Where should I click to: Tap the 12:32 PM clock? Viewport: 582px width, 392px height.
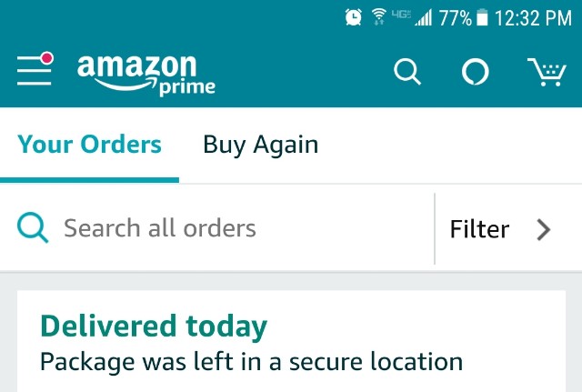click(533, 18)
